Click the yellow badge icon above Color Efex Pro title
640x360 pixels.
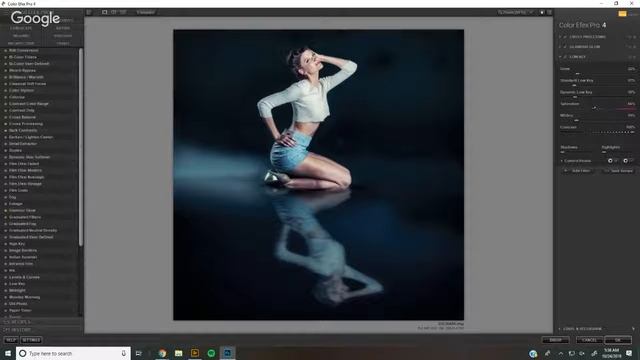coord(622,13)
